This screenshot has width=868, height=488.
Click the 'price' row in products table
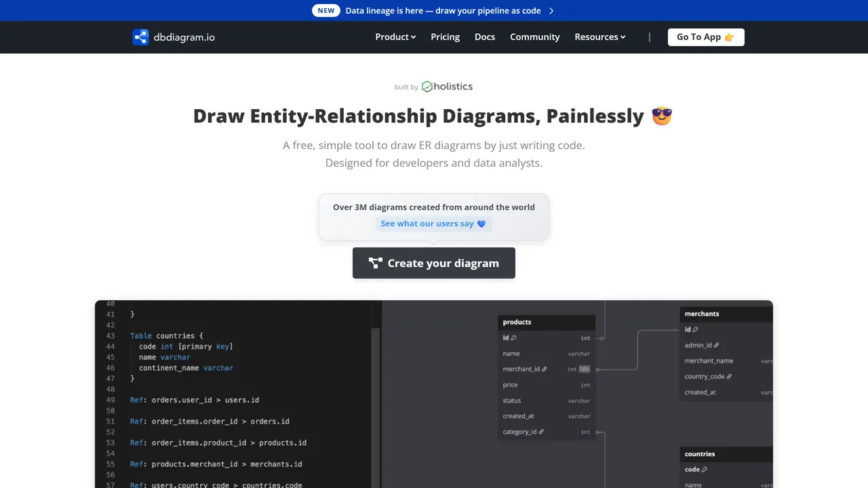(x=547, y=385)
